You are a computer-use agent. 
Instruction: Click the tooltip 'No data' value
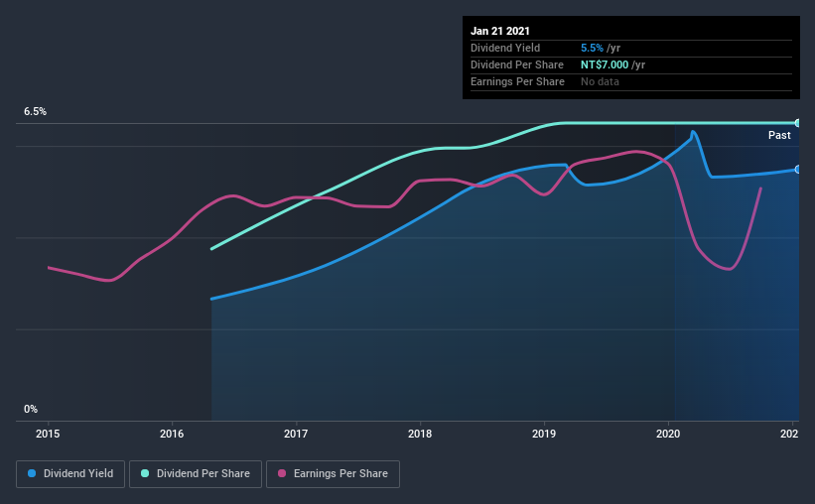pos(600,81)
